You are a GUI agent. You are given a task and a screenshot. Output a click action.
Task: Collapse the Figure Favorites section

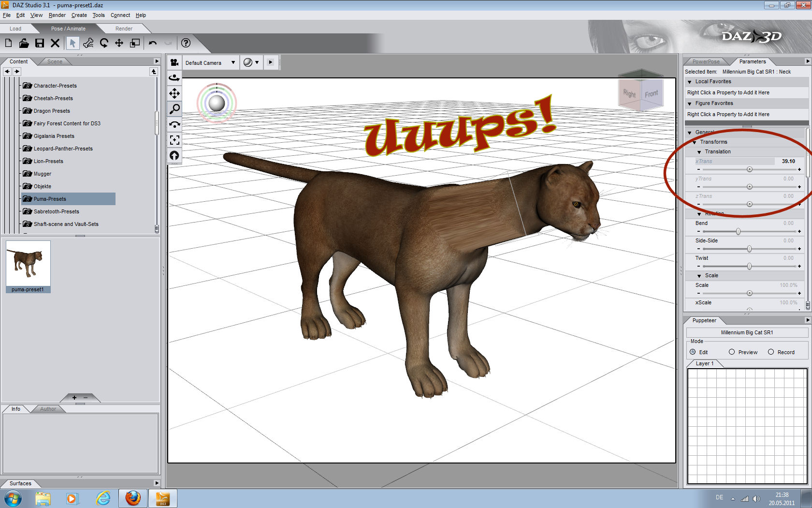pyautogui.click(x=690, y=104)
